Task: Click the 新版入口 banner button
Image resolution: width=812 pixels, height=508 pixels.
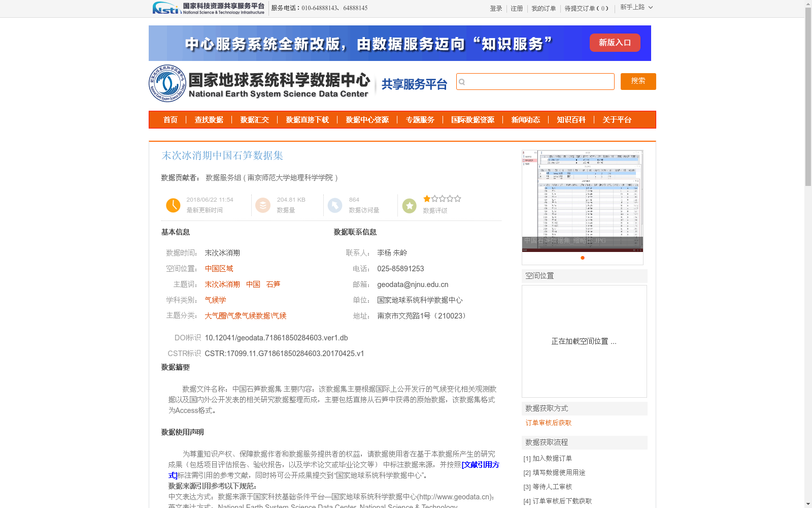Action: (615, 43)
